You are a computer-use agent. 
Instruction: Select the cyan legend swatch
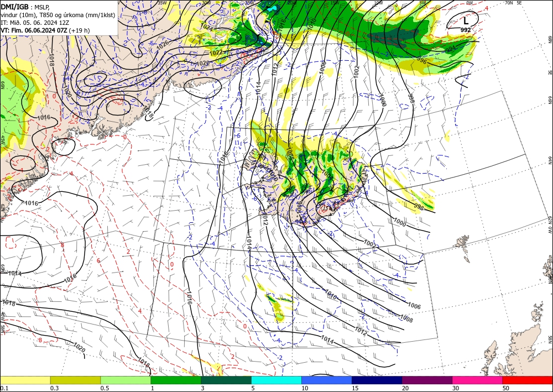point(276,380)
